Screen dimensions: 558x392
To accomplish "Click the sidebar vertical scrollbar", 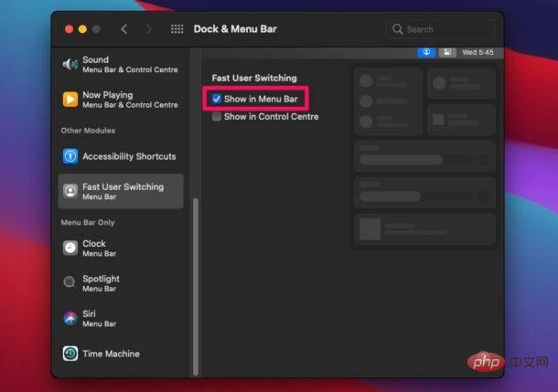I will click(193, 274).
